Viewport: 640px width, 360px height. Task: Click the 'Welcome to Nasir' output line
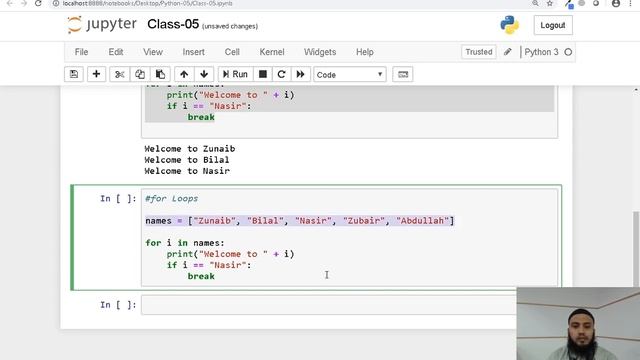[187, 171]
